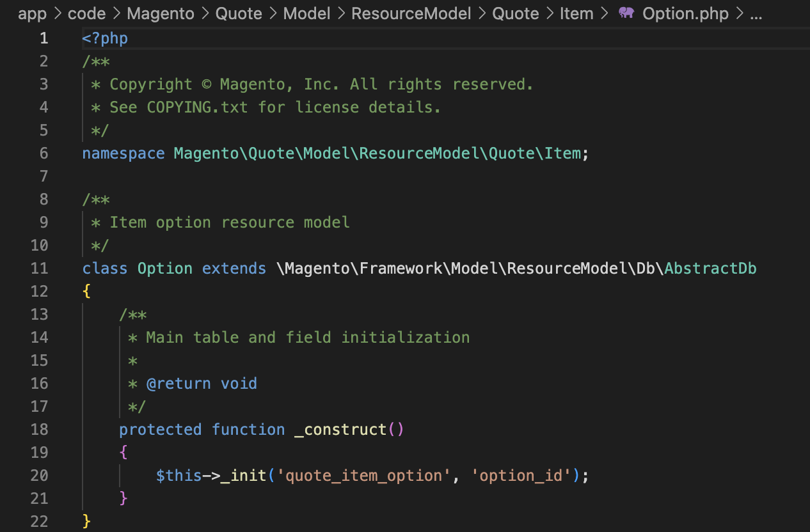Click the 'AbstractDb' class reference
Image resolution: width=810 pixels, height=532 pixels.
coord(710,269)
